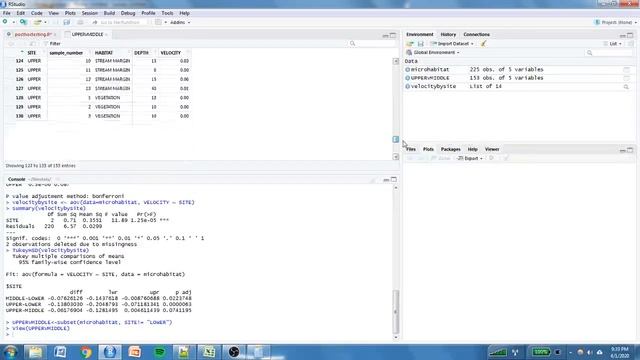
Task: Click the Filter button in data viewer
Action: 52,43
